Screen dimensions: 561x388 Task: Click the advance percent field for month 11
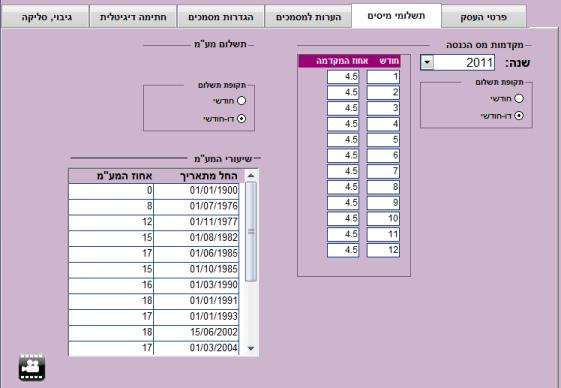343,234
